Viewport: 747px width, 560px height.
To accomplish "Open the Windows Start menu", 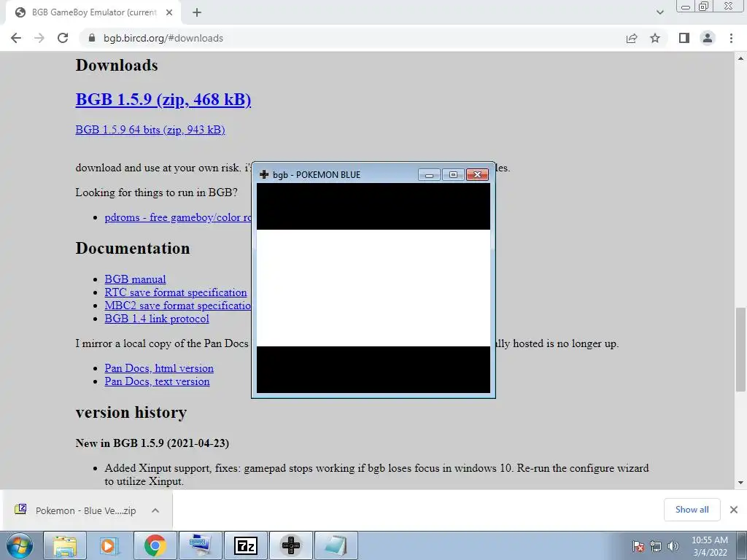I will click(19, 545).
